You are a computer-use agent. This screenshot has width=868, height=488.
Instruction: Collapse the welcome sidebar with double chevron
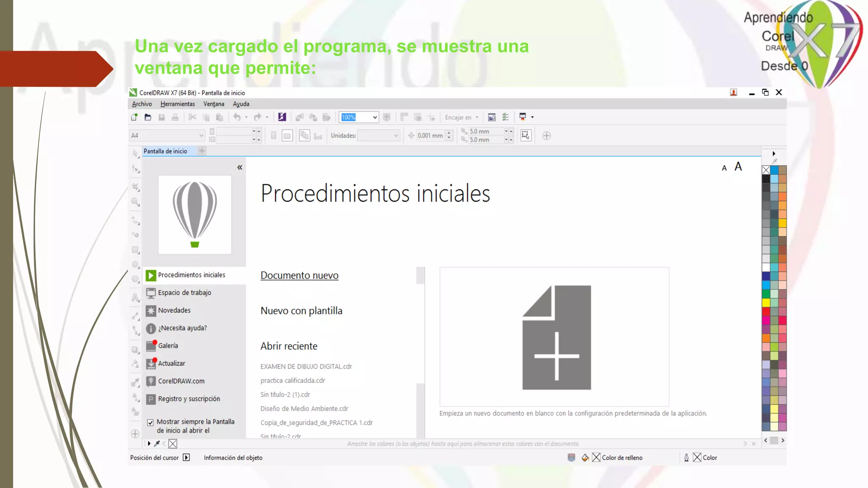[x=240, y=167]
